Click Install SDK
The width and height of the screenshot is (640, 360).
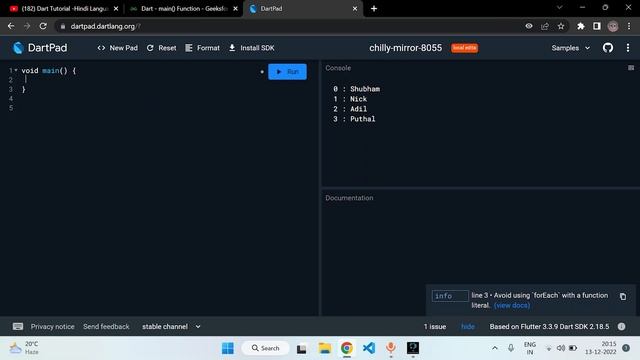click(251, 48)
